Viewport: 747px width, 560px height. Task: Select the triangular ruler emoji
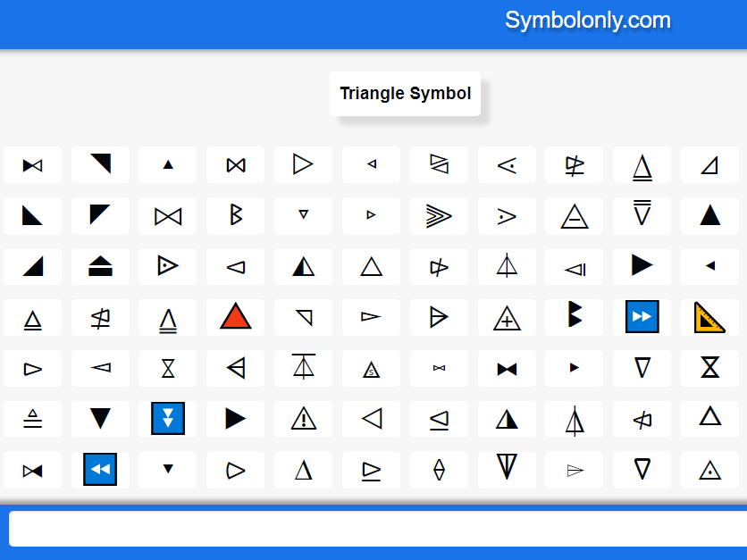[x=709, y=316]
